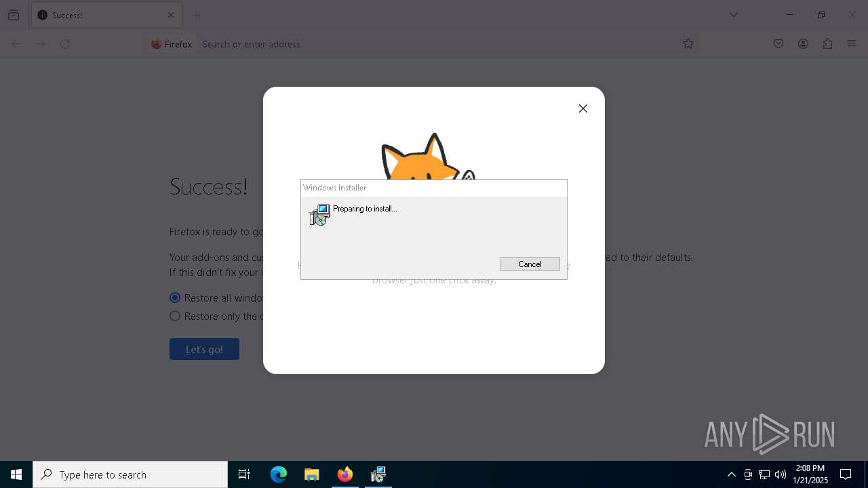The image size is (868, 488).
Task: Open the clock showing 2:08 PM
Action: [x=810, y=474]
